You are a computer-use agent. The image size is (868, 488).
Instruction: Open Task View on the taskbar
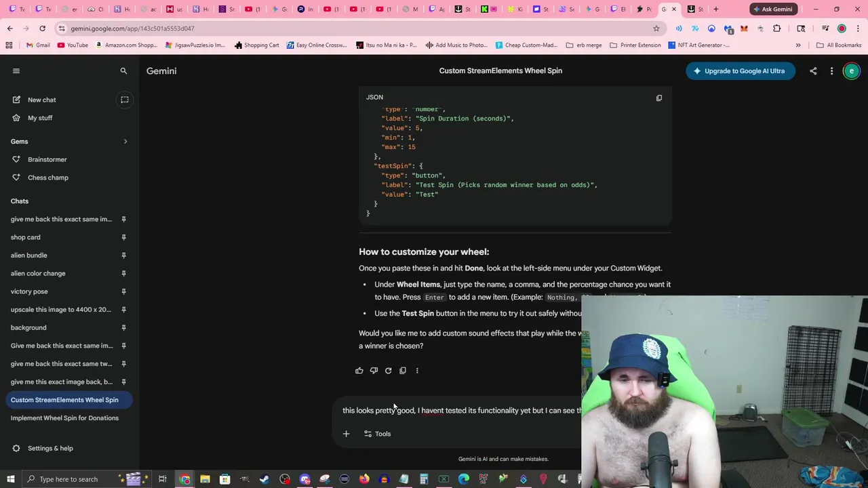pos(163,479)
